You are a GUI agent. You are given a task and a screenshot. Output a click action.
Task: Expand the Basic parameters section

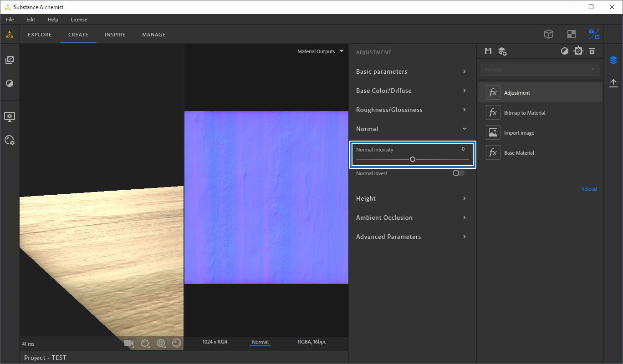click(x=412, y=71)
